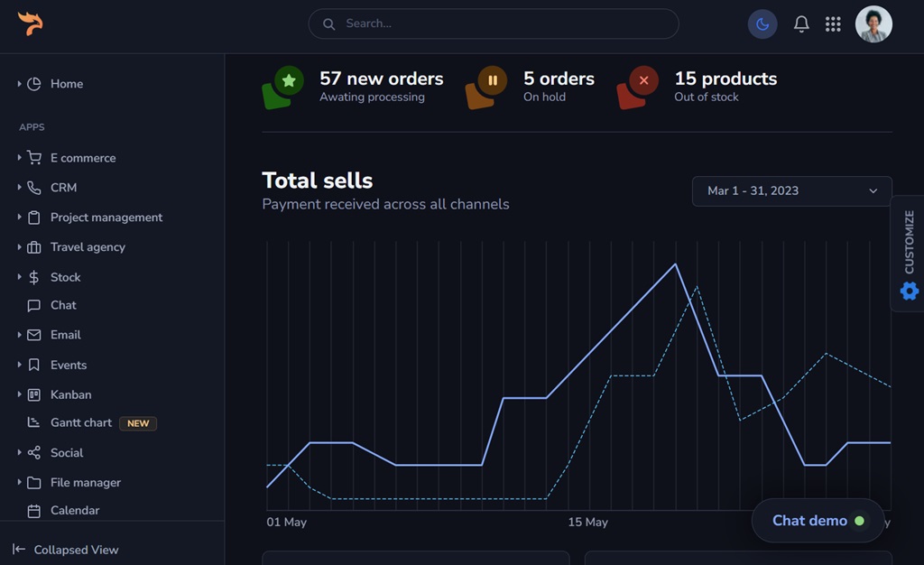Open Chat from the sidebar
The height and width of the screenshot is (565, 924).
click(63, 305)
